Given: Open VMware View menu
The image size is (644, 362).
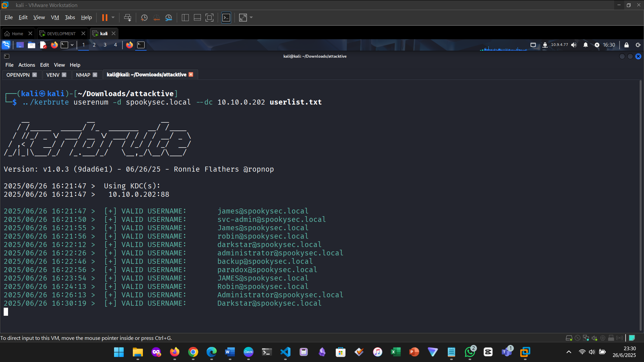Looking at the screenshot, I should [x=39, y=17].
